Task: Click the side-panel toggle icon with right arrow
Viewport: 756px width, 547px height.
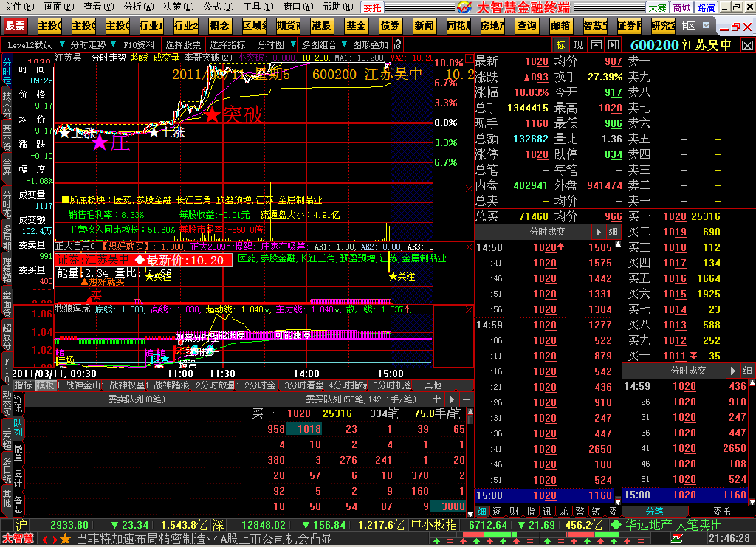Action: click(x=614, y=45)
